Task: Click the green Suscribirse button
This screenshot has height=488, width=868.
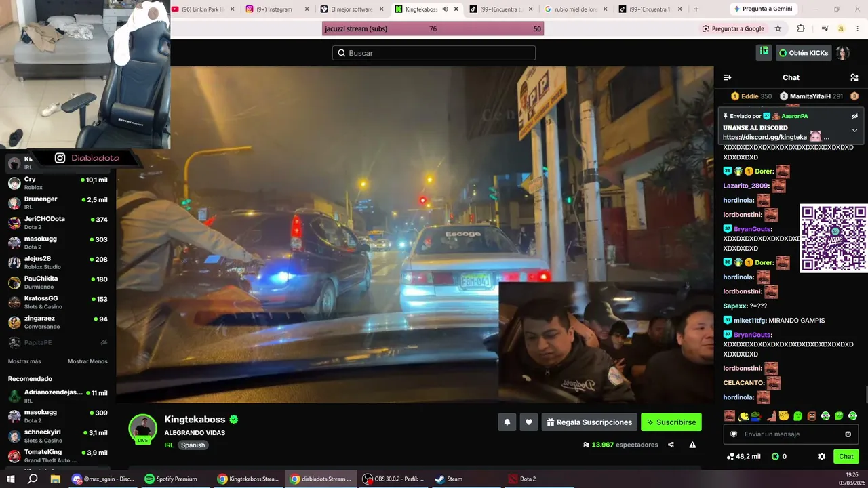Action: (671, 422)
